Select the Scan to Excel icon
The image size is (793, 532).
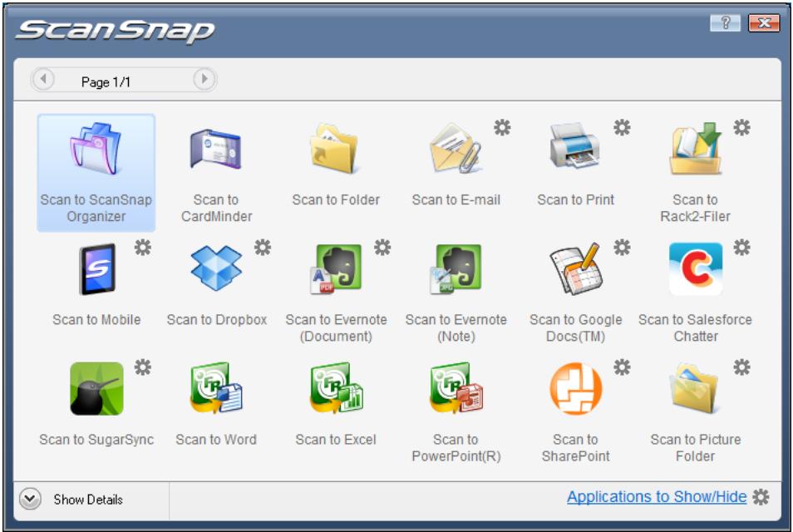click(336, 388)
